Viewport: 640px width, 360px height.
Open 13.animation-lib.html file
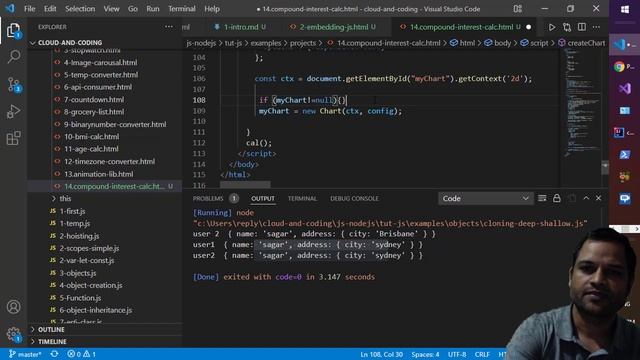(x=98, y=174)
